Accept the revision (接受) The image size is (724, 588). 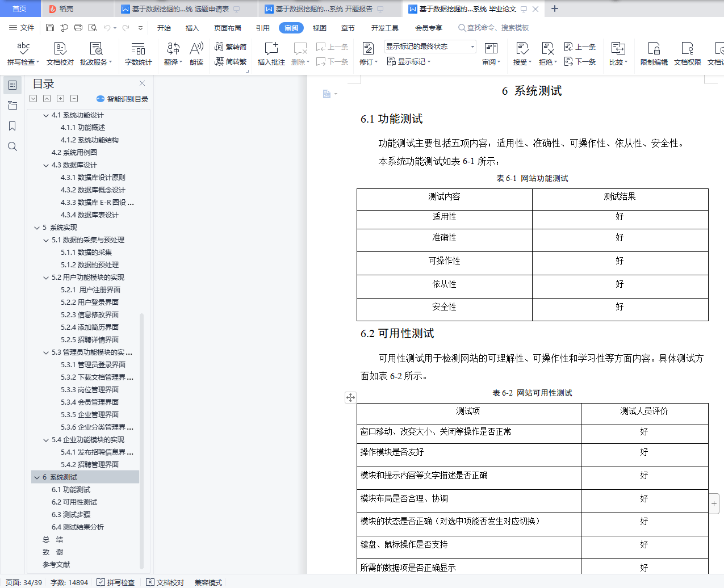[x=522, y=54]
